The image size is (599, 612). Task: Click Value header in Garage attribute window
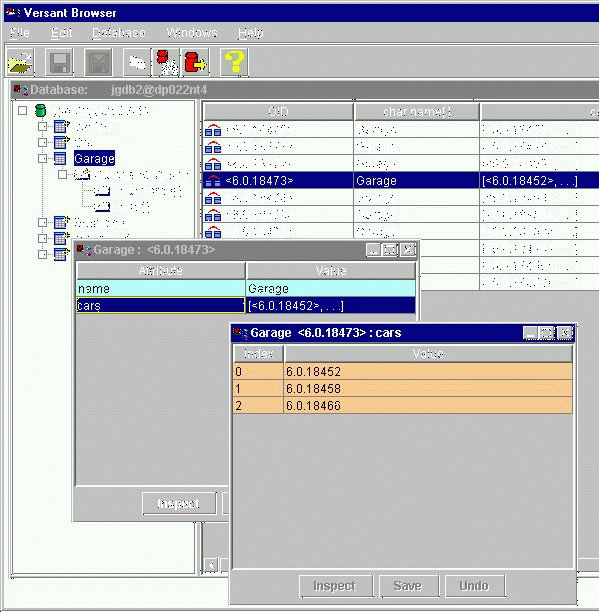(x=331, y=270)
